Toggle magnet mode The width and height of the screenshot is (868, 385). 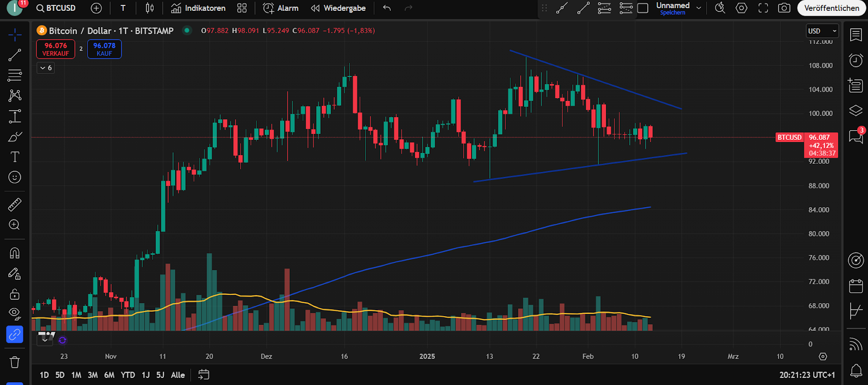click(15, 253)
